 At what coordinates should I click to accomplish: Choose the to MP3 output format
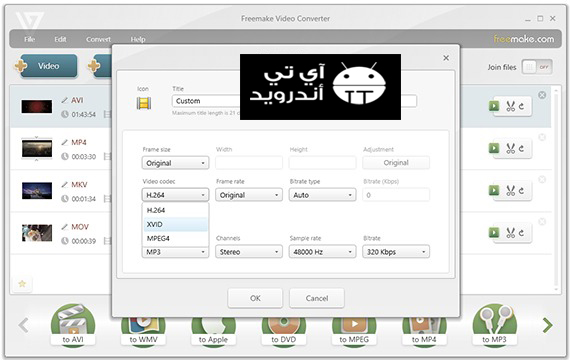coord(494,325)
